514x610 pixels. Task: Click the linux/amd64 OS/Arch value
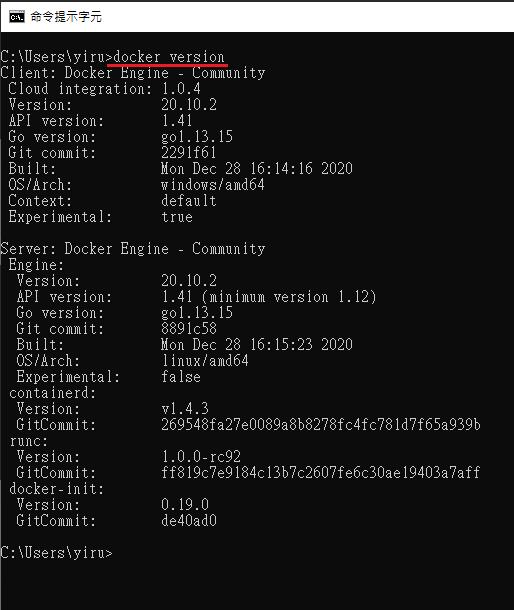pos(205,361)
